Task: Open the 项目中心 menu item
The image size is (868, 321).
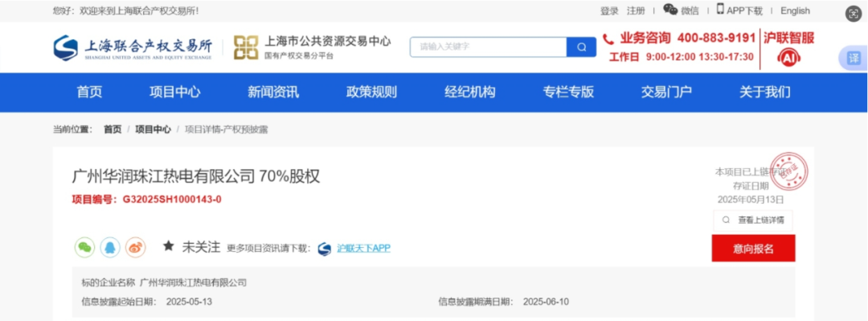Action: [x=175, y=93]
